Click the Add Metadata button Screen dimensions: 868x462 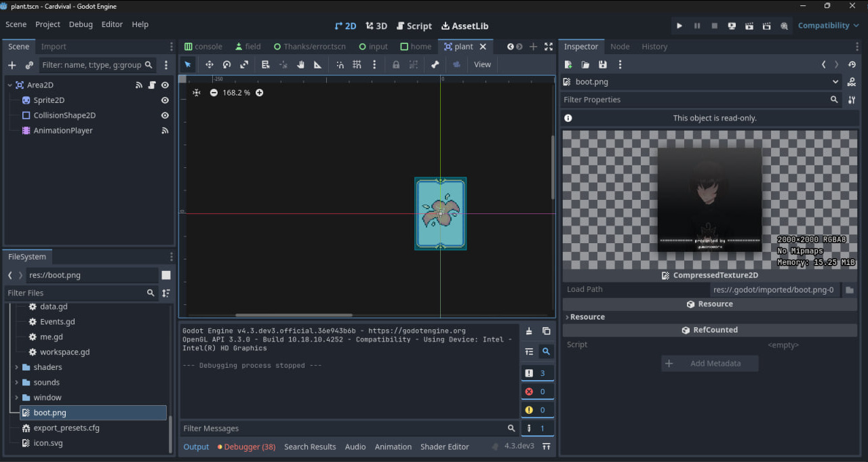[709, 364]
